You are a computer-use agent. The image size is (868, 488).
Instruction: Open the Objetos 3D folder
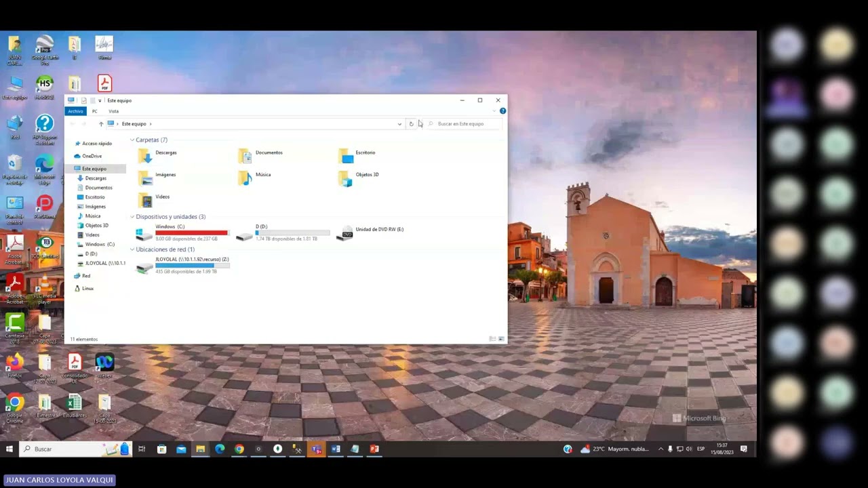358,178
